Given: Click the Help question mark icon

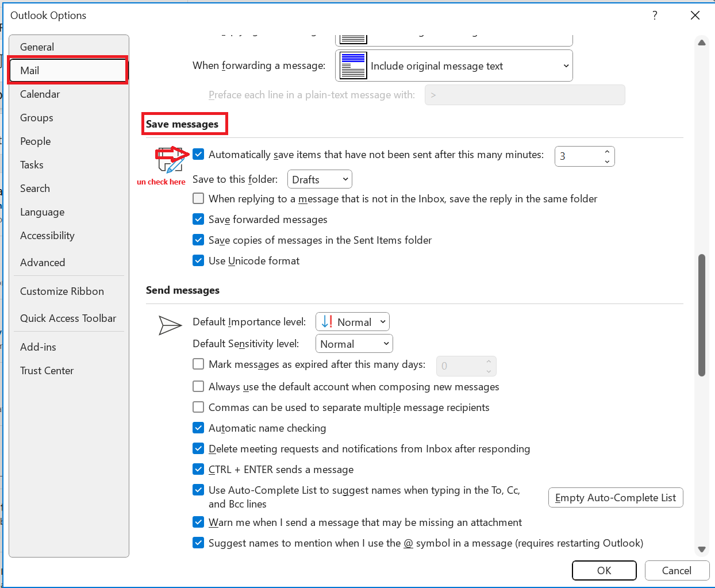Looking at the screenshot, I should (655, 16).
